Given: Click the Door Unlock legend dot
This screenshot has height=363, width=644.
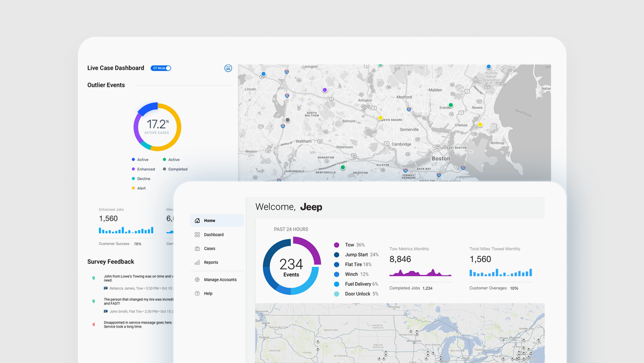Looking at the screenshot, I should [336, 294].
